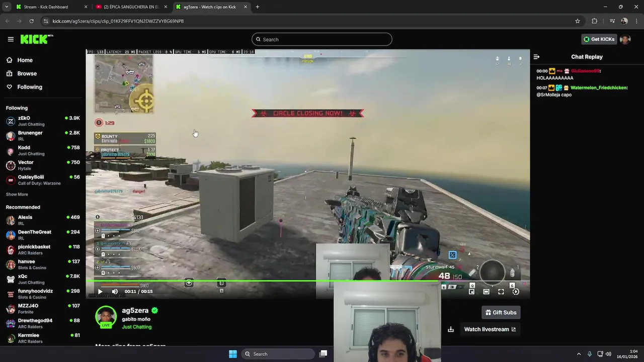Open Alexis recommended channel
Screen dimensions: 644x362
(43, 220)
